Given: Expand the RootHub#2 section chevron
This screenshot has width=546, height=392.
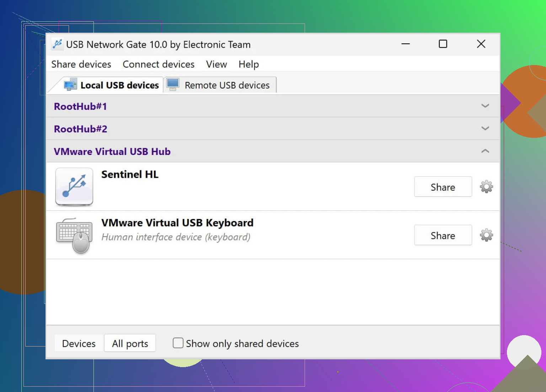Looking at the screenshot, I should pos(485,128).
